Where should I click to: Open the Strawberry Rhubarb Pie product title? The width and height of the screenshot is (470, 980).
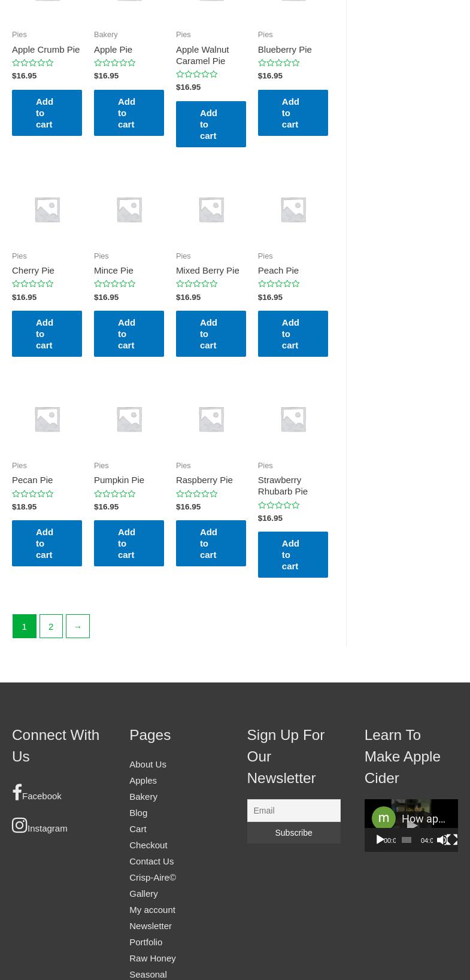(x=283, y=486)
